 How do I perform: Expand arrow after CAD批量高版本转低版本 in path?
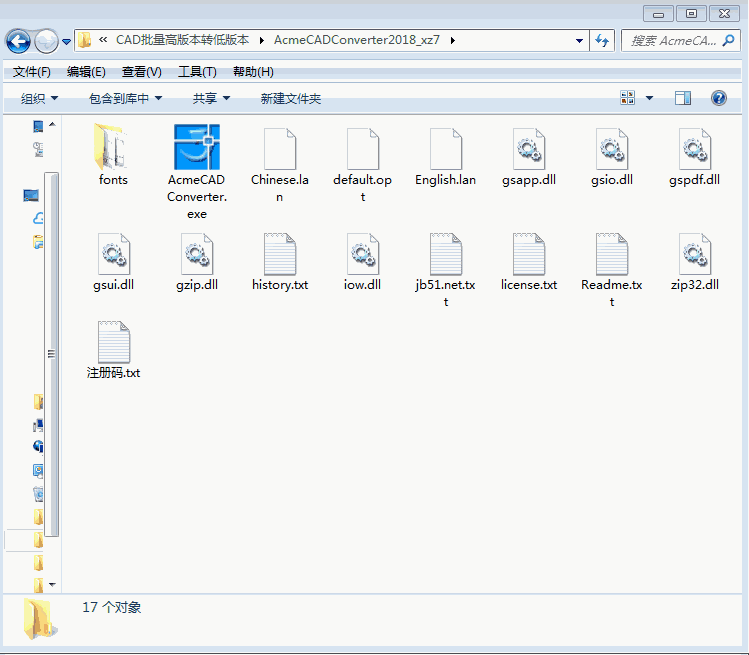[261, 40]
